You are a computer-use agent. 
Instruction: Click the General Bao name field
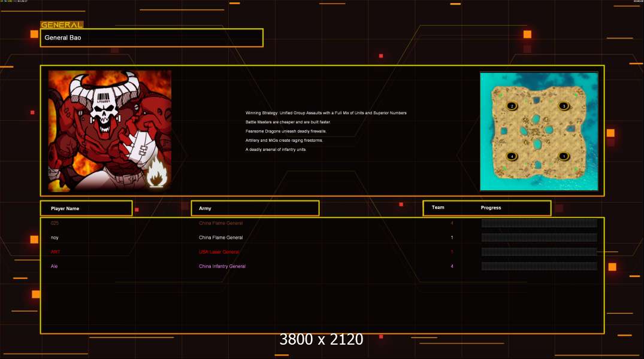coord(152,38)
